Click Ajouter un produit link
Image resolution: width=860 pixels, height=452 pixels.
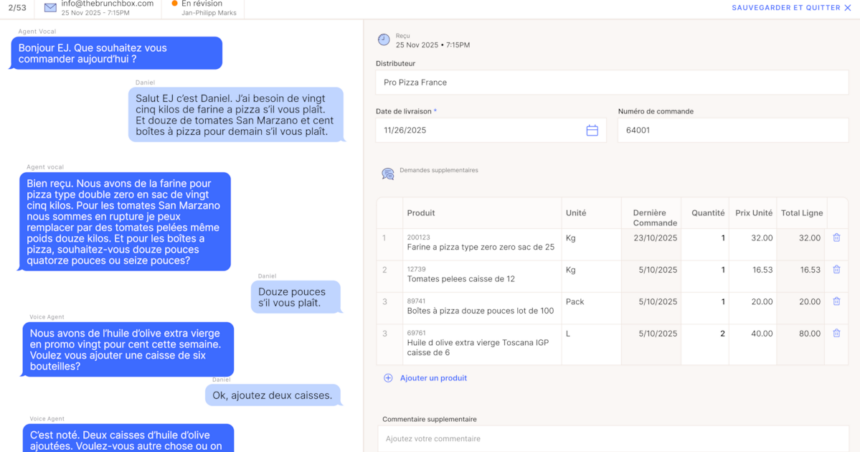pos(433,378)
